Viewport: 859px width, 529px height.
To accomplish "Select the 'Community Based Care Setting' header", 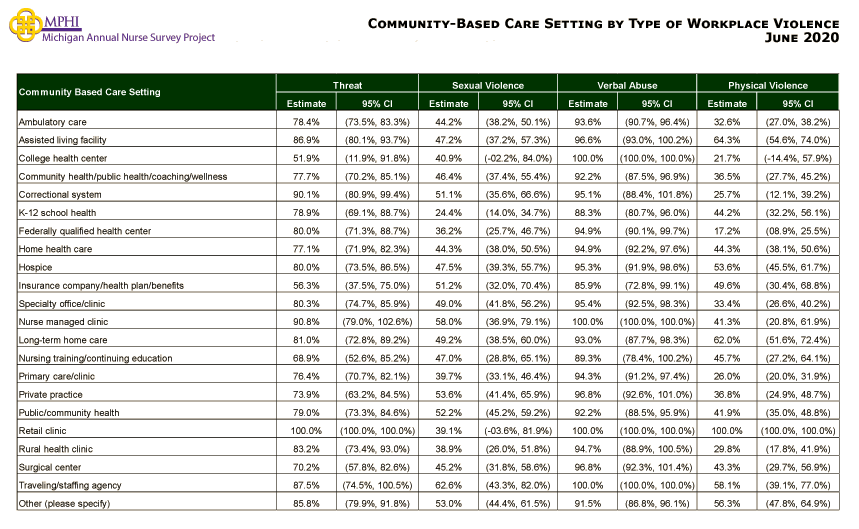I will 90,92.
